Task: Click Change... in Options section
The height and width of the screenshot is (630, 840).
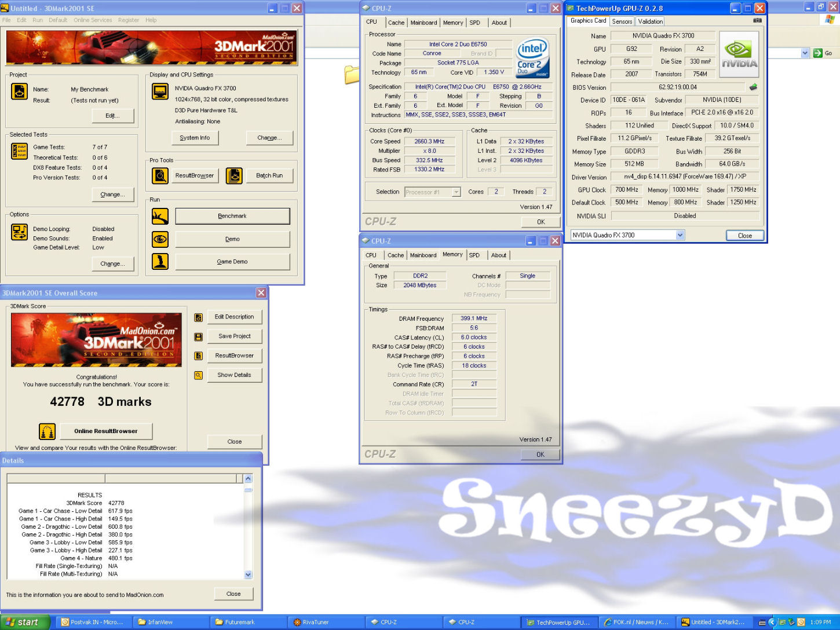Action: pyautogui.click(x=112, y=263)
